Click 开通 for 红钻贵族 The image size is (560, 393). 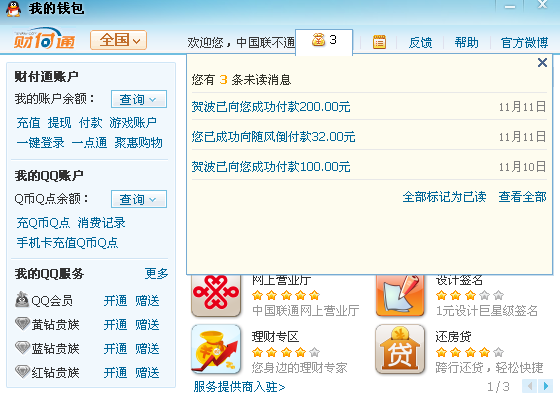coord(115,373)
